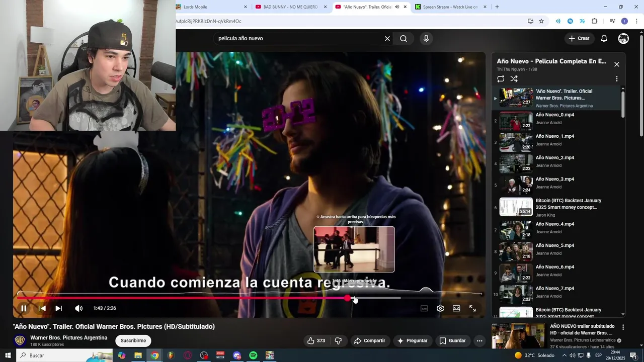This screenshot has width=644, height=362.
Task: Toggle subtitles on the video player
Action: click(424, 308)
